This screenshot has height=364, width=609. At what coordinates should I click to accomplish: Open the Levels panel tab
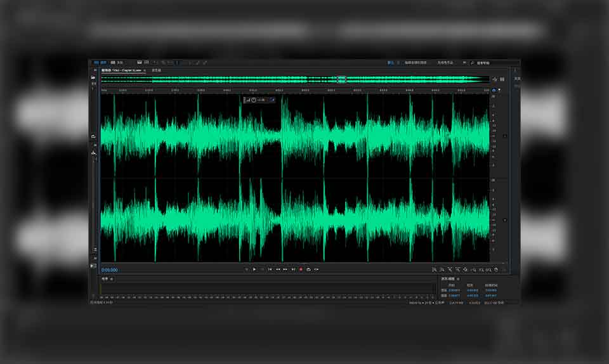(105, 278)
